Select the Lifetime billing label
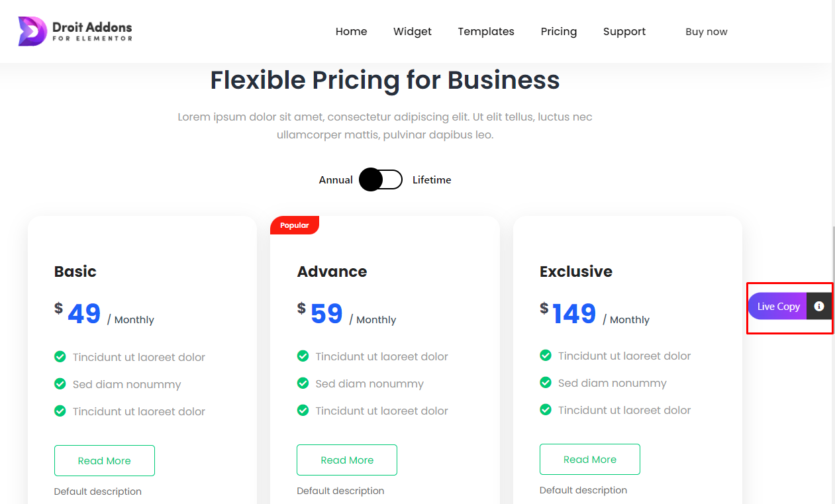Viewport: 835px width, 504px height. tap(432, 180)
